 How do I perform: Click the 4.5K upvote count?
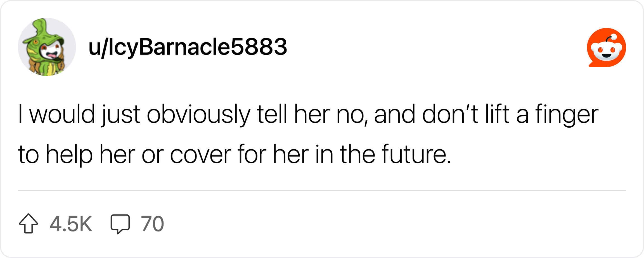71,224
